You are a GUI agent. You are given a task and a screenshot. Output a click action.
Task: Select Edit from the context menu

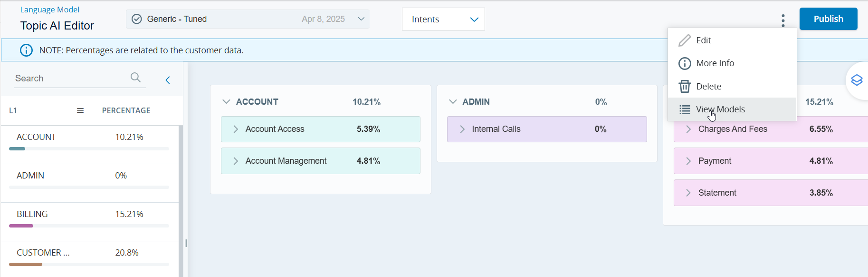pos(703,40)
